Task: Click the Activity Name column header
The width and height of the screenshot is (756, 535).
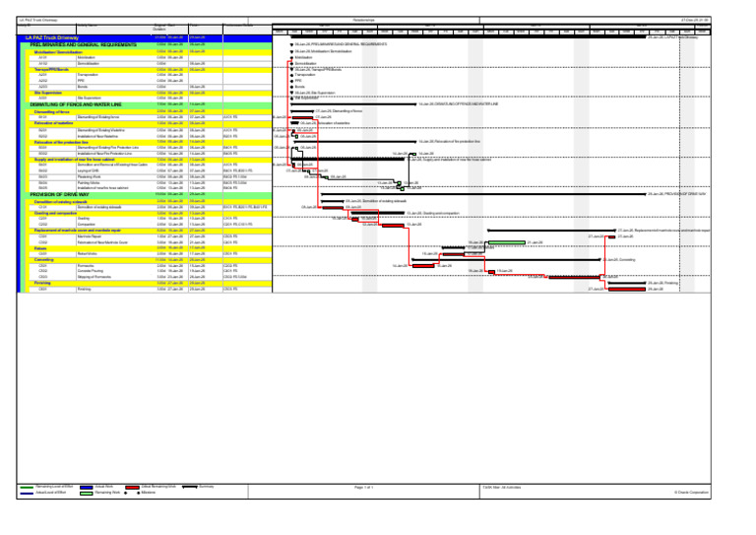Action: (87, 26)
